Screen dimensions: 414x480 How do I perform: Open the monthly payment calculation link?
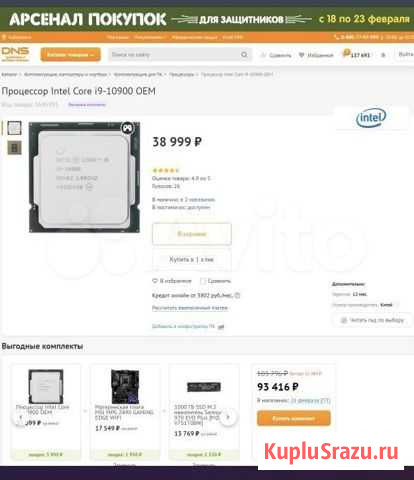click(x=190, y=308)
